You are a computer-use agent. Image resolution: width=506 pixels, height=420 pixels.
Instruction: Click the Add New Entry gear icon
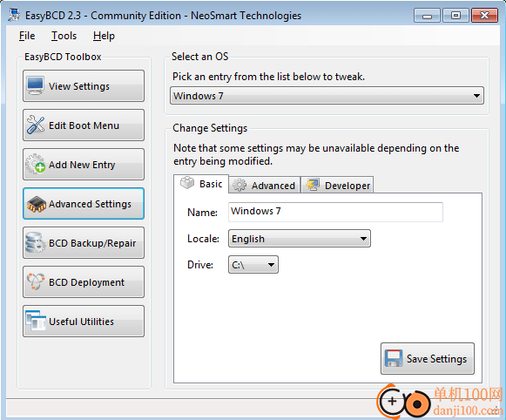36,164
